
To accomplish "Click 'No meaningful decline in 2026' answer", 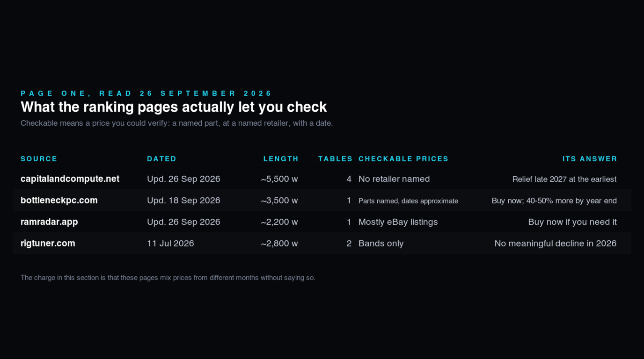I will coord(556,244).
